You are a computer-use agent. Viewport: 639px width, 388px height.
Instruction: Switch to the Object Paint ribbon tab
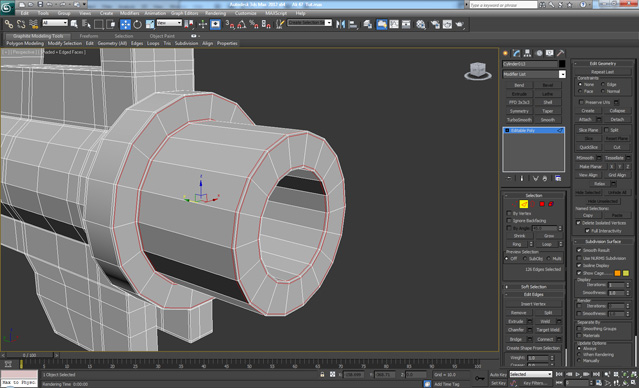click(162, 36)
